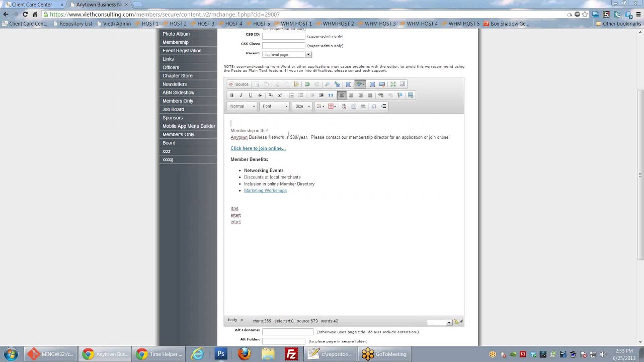This screenshot has height=362, width=644.
Task: Justify the text
Action: 370,95
